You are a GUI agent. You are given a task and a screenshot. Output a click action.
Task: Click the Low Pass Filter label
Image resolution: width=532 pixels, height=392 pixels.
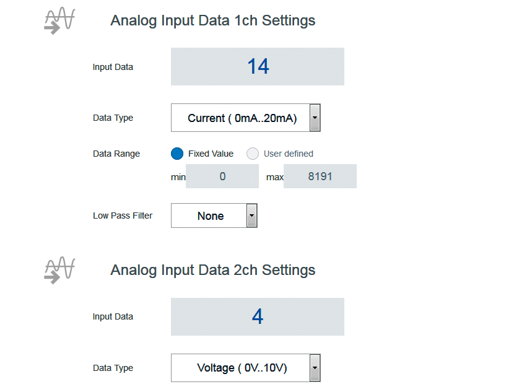[123, 216]
